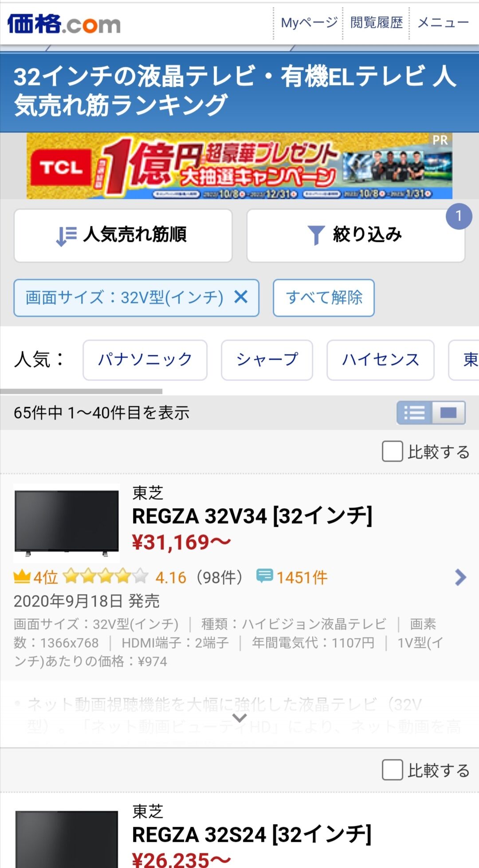Expand REGZA 32V34 description with down chevron

coord(239,718)
